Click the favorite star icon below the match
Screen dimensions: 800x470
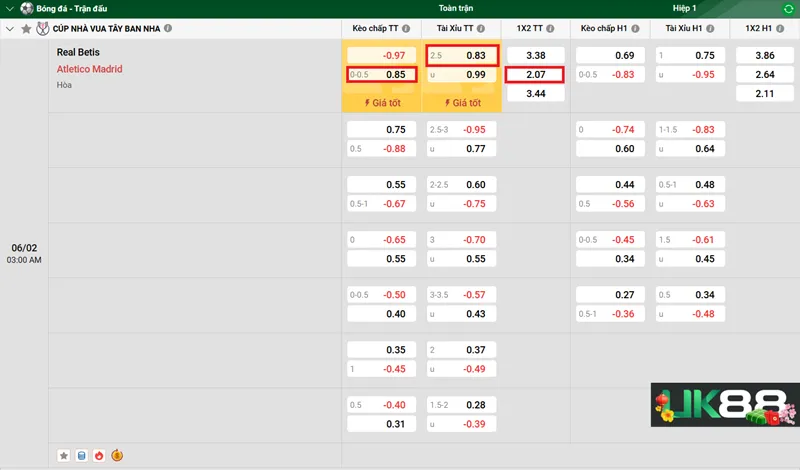pyautogui.click(x=64, y=456)
